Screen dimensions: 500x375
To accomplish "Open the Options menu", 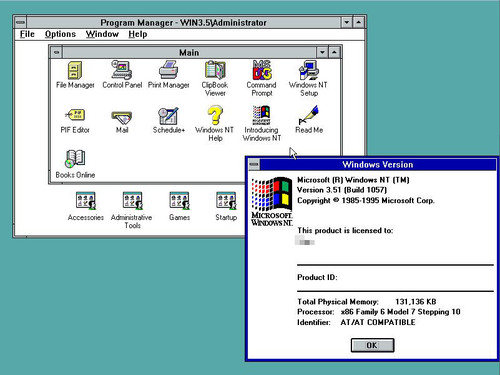I will click(x=60, y=34).
